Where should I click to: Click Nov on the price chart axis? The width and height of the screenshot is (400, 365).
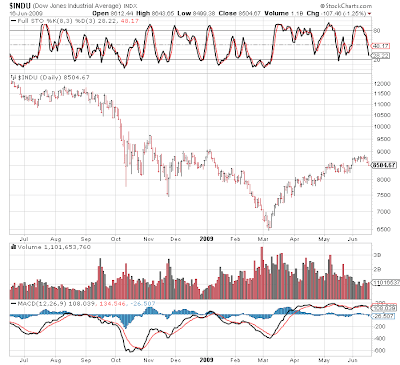click(149, 239)
